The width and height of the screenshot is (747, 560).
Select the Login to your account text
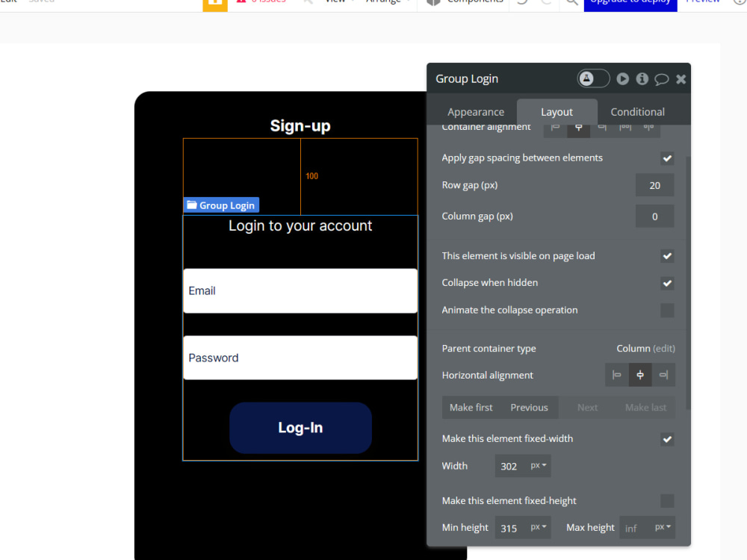coord(300,225)
